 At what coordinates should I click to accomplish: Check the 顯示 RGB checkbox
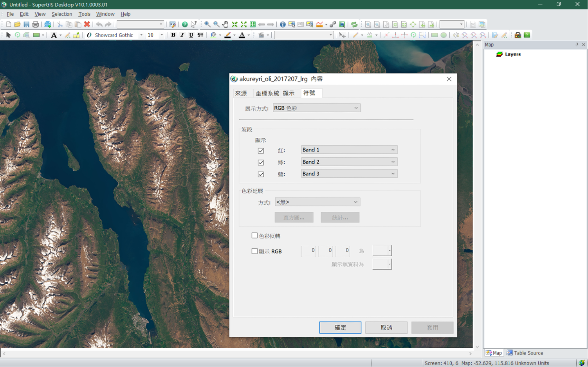(254, 251)
